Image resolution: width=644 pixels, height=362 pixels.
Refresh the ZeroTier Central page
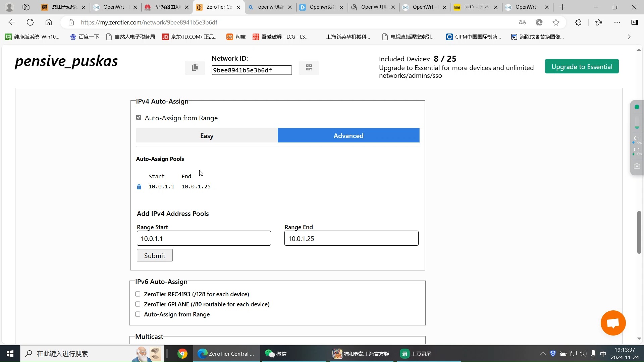[30, 22]
